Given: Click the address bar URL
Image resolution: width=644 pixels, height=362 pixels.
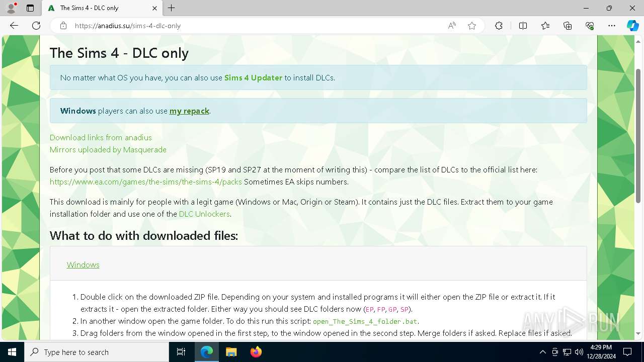Looking at the screenshot, I should point(128,26).
